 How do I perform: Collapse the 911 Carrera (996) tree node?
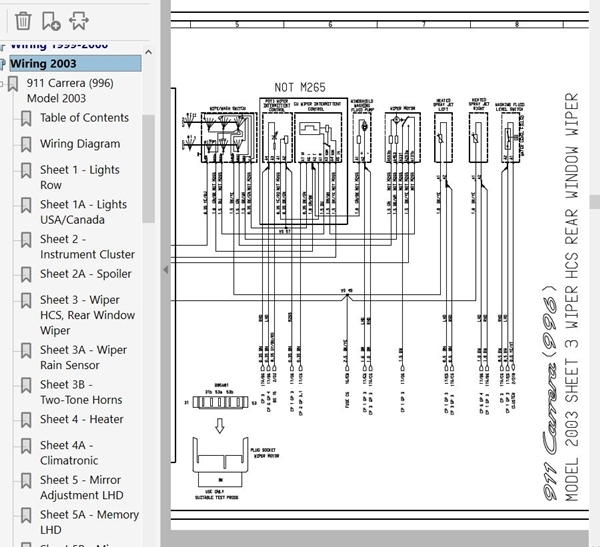point(2,83)
